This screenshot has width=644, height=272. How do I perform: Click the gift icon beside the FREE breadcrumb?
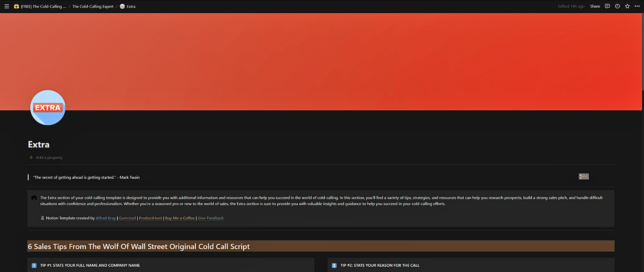(x=17, y=6)
